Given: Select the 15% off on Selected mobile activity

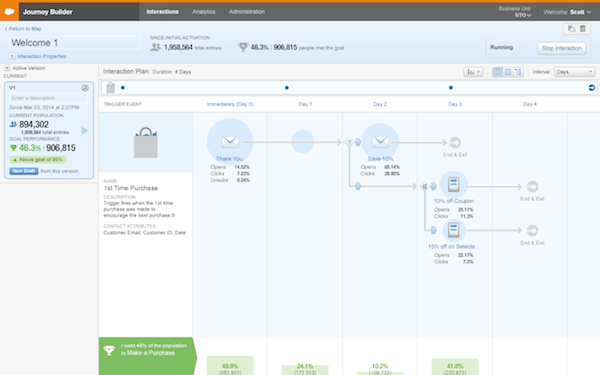Looking at the screenshot, I should pos(454,230).
